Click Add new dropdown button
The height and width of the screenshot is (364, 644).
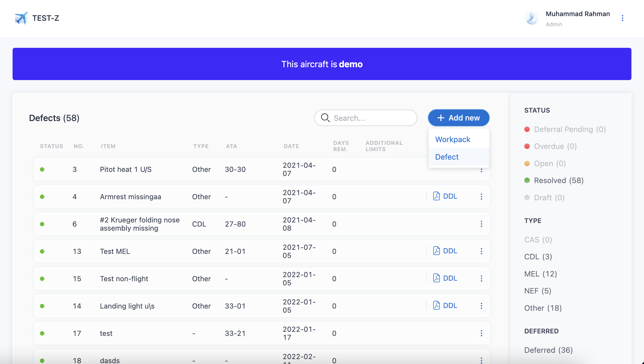coord(459,118)
